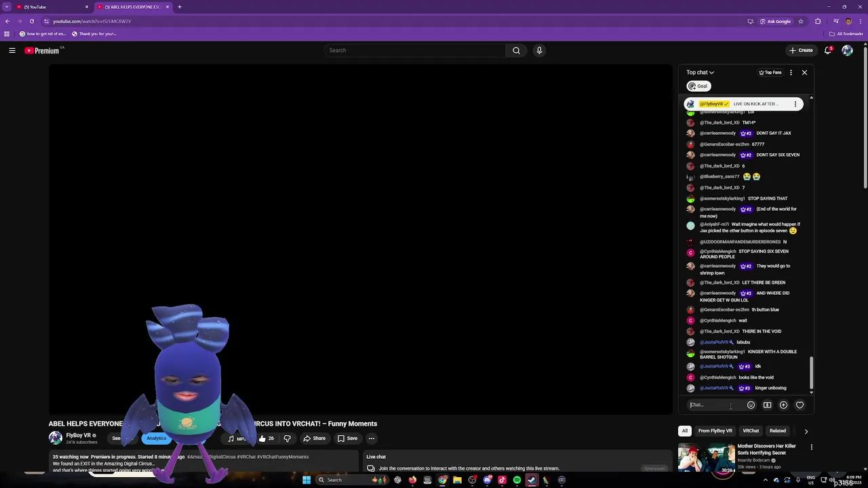Click the search magnifier button

[x=516, y=50]
